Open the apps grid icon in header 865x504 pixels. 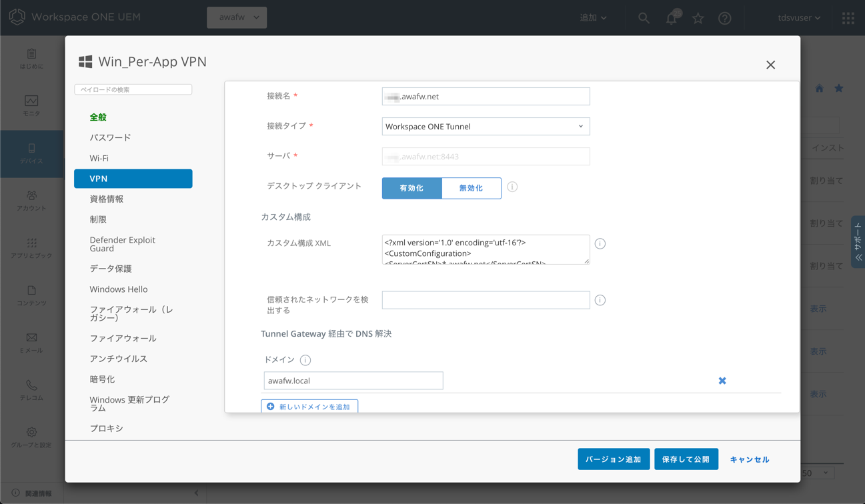848,18
